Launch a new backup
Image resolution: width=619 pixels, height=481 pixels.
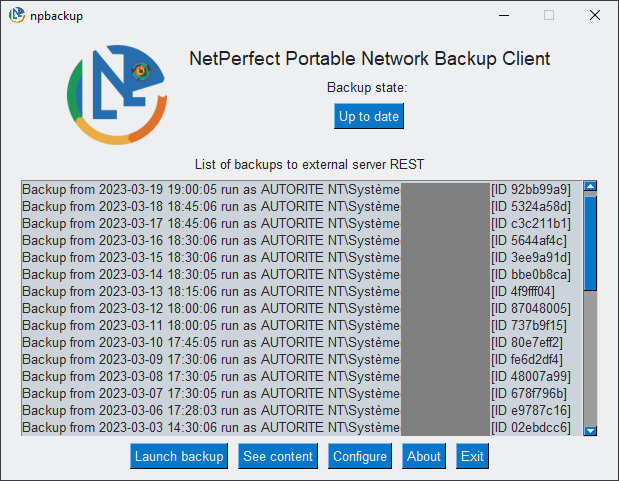tap(179, 456)
